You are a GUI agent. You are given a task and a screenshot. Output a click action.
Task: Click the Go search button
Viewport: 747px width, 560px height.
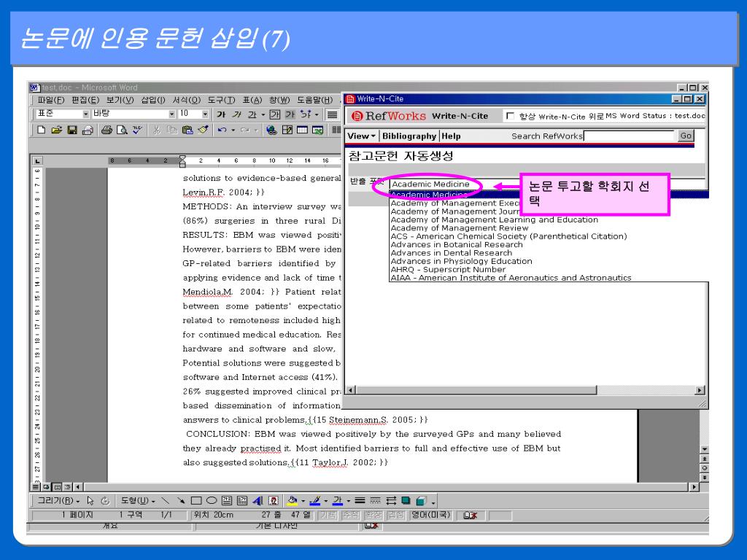686,136
